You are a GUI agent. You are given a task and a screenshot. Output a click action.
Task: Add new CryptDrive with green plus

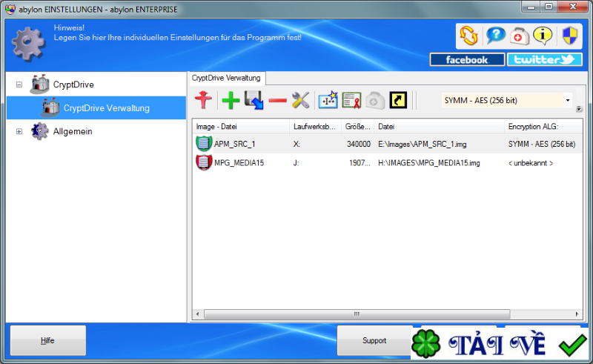coord(231,100)
